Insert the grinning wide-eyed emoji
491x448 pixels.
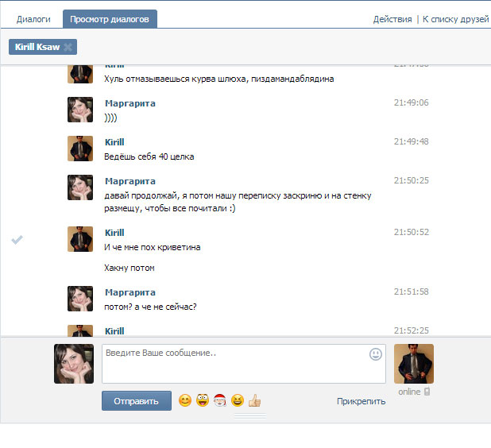(203, 400)
